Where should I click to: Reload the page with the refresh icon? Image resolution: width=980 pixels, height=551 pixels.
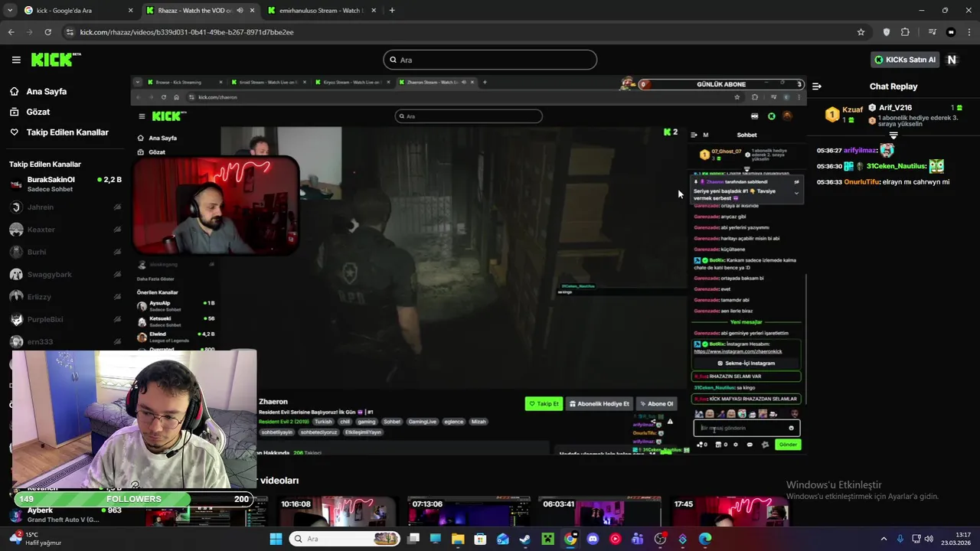coord(47,32)
